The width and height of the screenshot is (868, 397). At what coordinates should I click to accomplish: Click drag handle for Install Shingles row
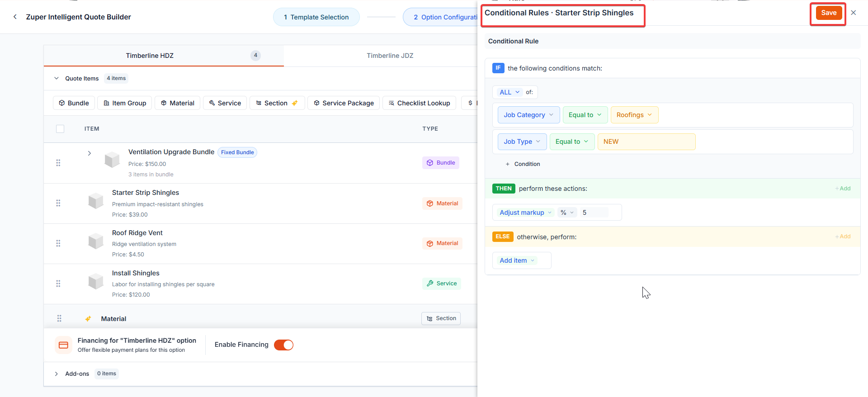click(x=58, y=284)
